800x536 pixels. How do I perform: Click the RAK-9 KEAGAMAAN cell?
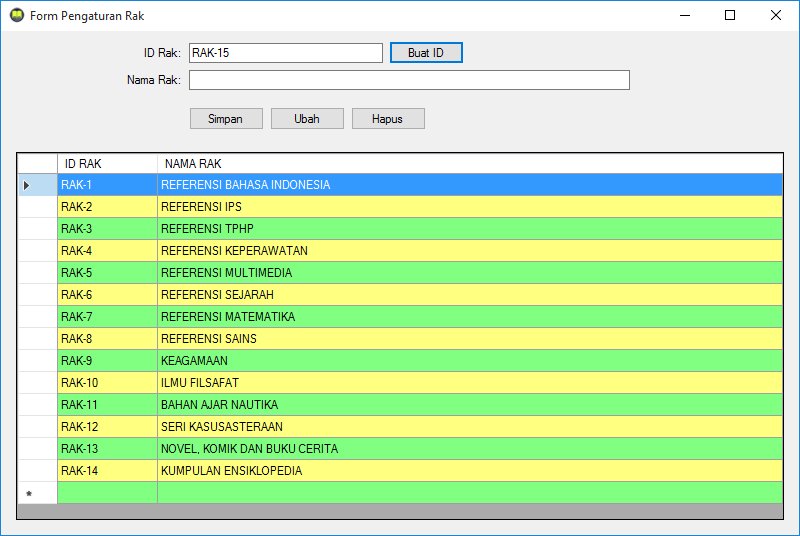pos(470,361)
